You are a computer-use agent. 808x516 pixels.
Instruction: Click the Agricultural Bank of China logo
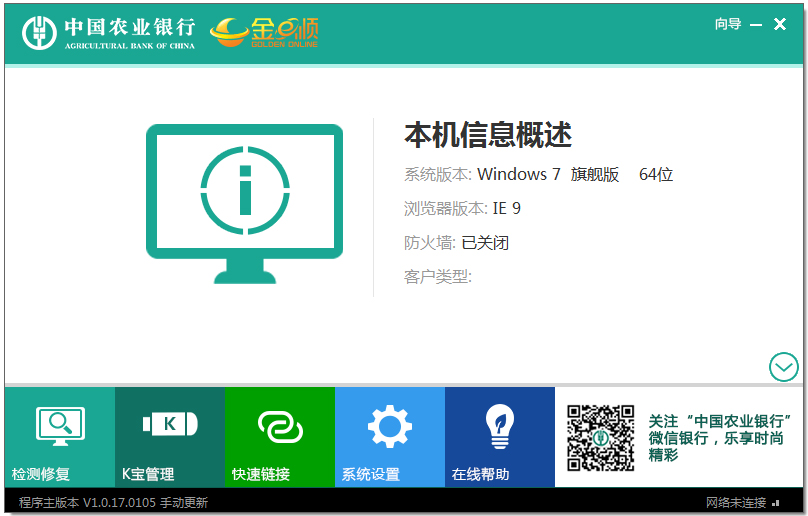point(110,32)
